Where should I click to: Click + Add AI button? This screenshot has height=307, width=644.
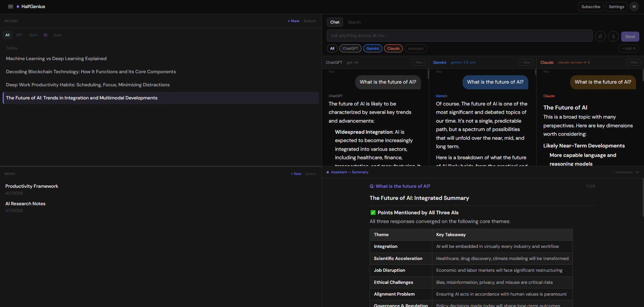tap(629, 48)
